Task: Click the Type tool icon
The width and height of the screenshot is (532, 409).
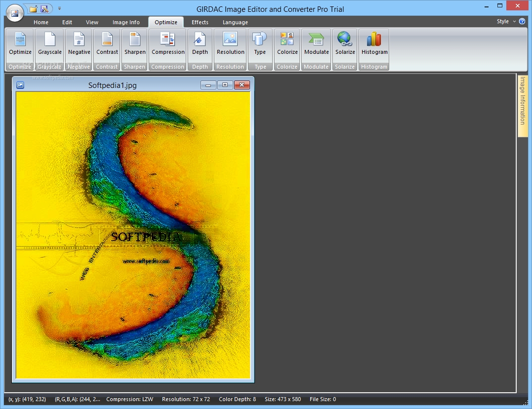Action: [x=260, y=43]
